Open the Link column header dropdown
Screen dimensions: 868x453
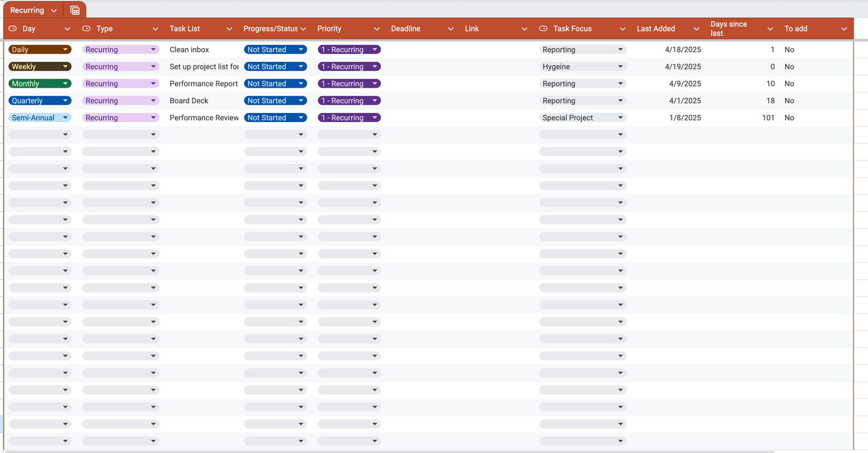point(524,28)
